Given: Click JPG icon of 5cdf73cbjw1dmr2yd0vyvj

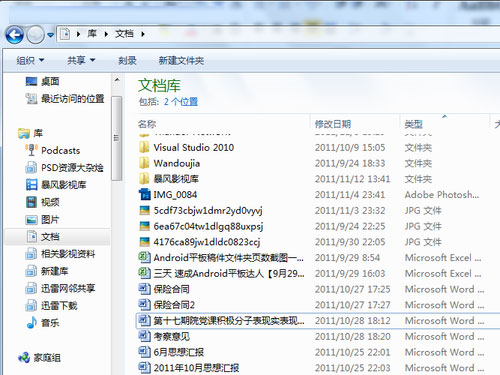Looking at the screenshot, I should [x=145, y=210].
